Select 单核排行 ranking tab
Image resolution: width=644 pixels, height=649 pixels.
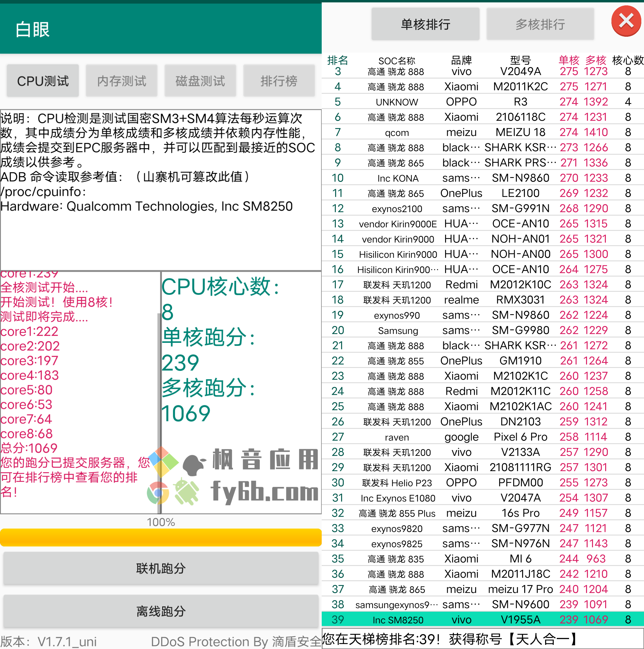(x=425, y=24)
